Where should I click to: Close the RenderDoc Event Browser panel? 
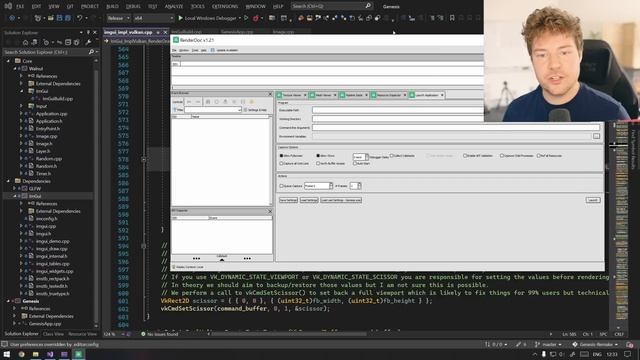(270, 94)
